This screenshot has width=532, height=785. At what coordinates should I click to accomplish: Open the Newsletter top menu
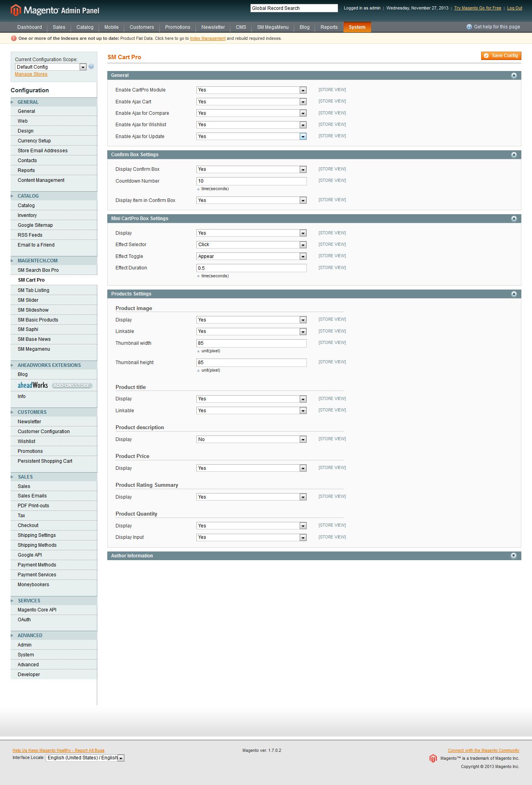click(x=213, y=27)
